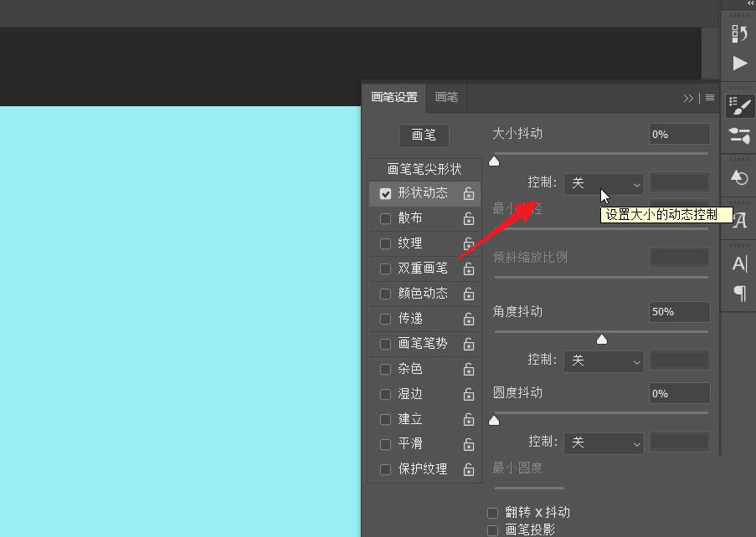Switch to the 画笔设置 tab
The width and height of the screenshot is (756, 537).
394,97
